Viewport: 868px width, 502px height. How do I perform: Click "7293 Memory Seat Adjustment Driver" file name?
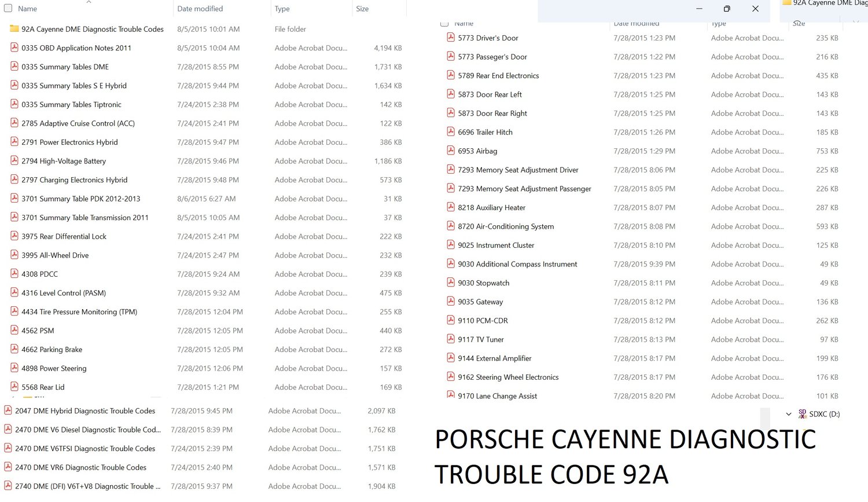tap(518, 170)
